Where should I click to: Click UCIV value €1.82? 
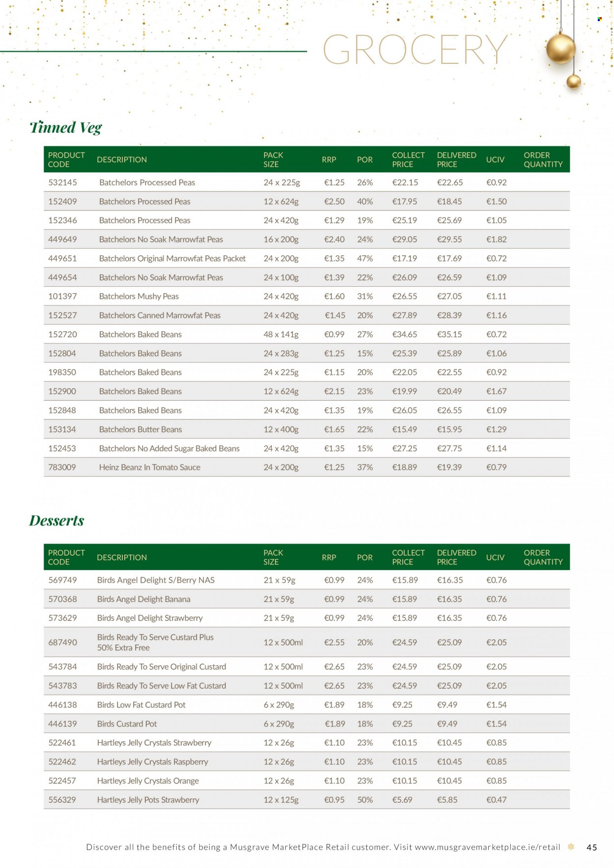coord(497,240)
